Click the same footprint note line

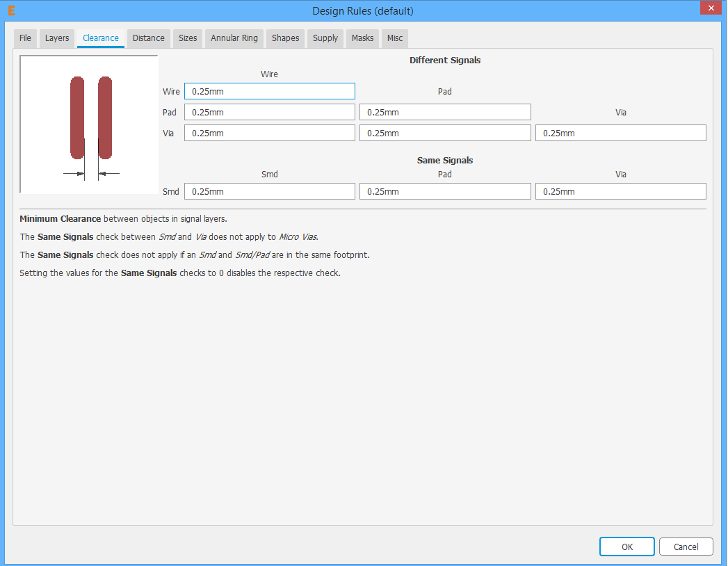195,255
